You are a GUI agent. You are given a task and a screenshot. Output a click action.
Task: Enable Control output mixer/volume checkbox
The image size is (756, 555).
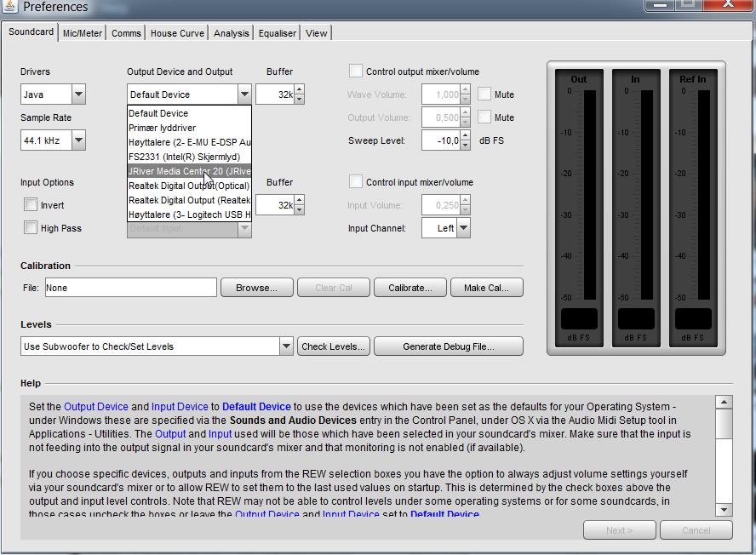coord(356,72)
